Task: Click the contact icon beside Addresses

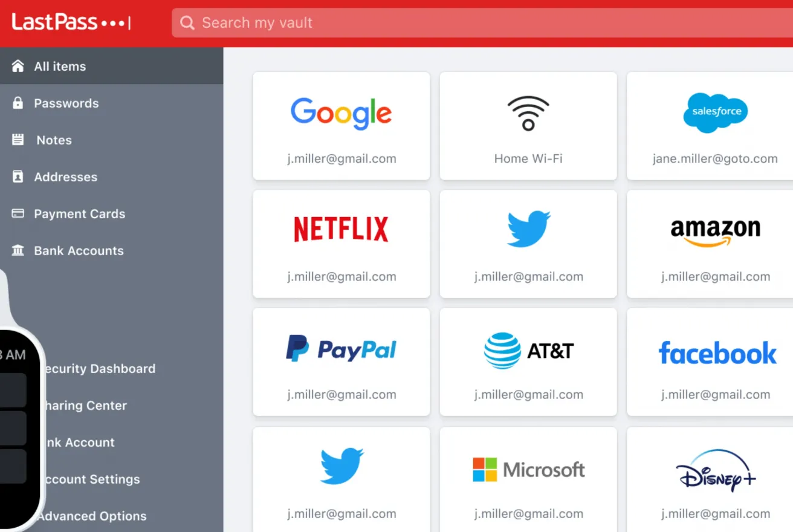Action: click(18, 177)
